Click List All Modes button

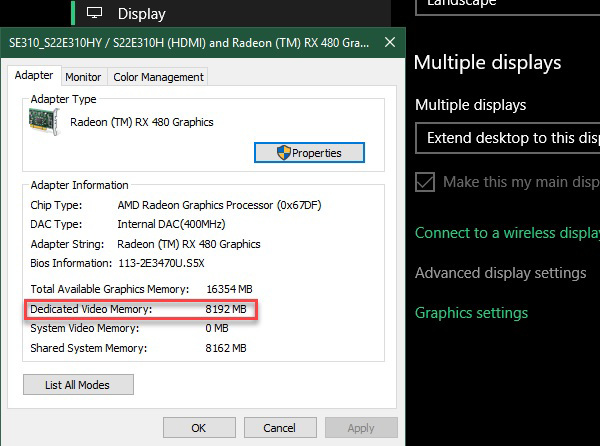(78, 384)
